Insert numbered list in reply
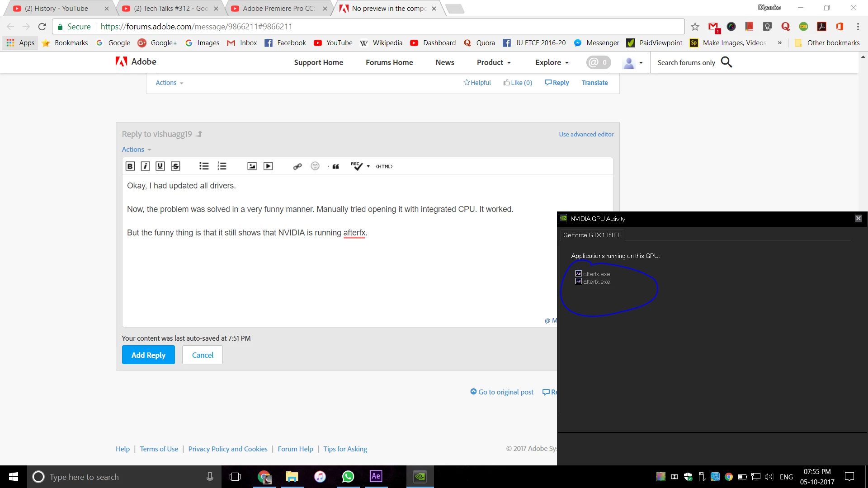This screenshot has width=868, height=488. [x=222, y=166]
